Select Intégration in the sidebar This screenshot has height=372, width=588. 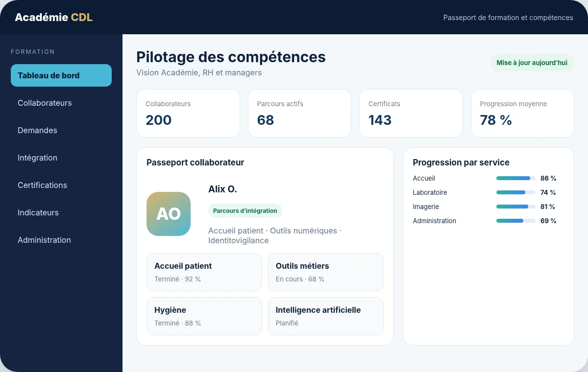[x=61, y=158]
